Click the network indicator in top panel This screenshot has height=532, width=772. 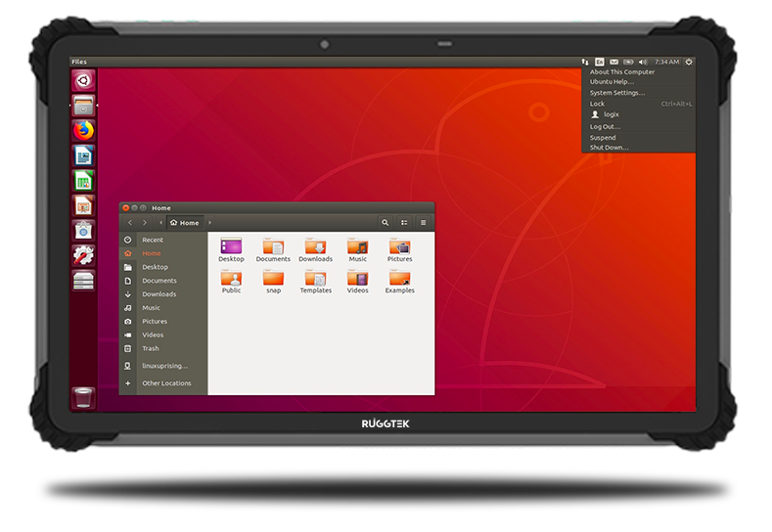point(583,62)
